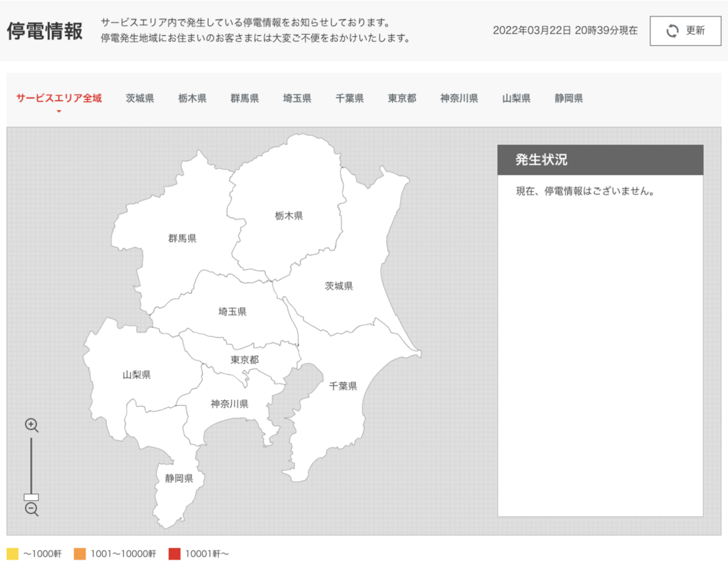Open the 栃木県 tab

click(x=192, y=98)
